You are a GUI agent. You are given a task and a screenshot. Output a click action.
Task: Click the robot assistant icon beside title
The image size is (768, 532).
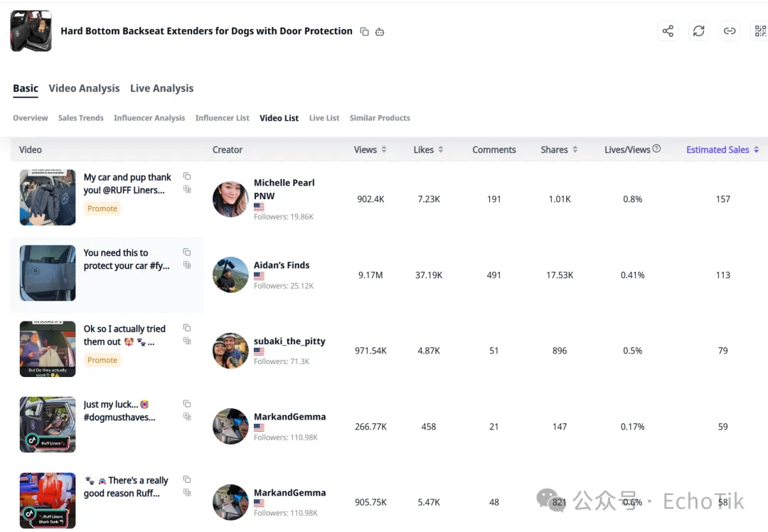point(380,31)
